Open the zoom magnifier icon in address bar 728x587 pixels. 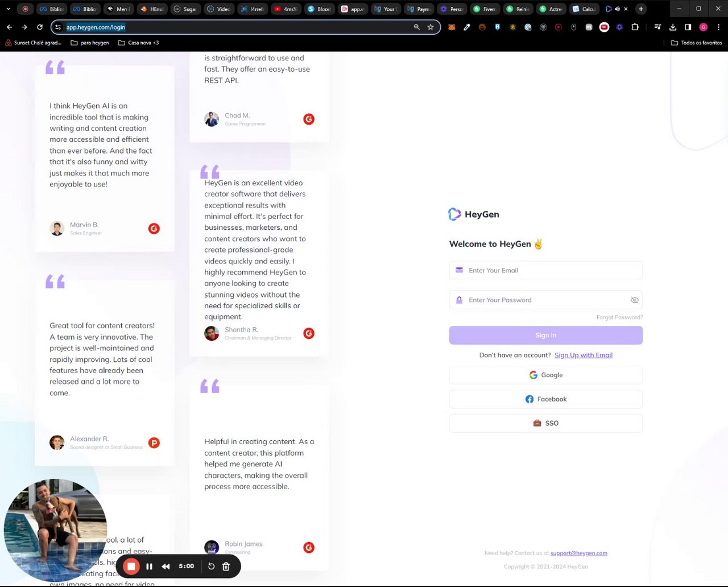click(417, 27)
